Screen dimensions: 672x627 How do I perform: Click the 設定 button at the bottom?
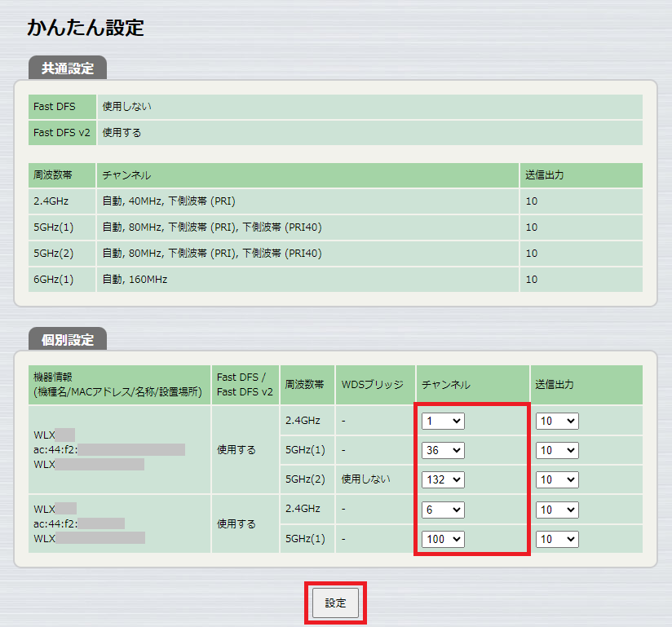(x=335, y=603)
